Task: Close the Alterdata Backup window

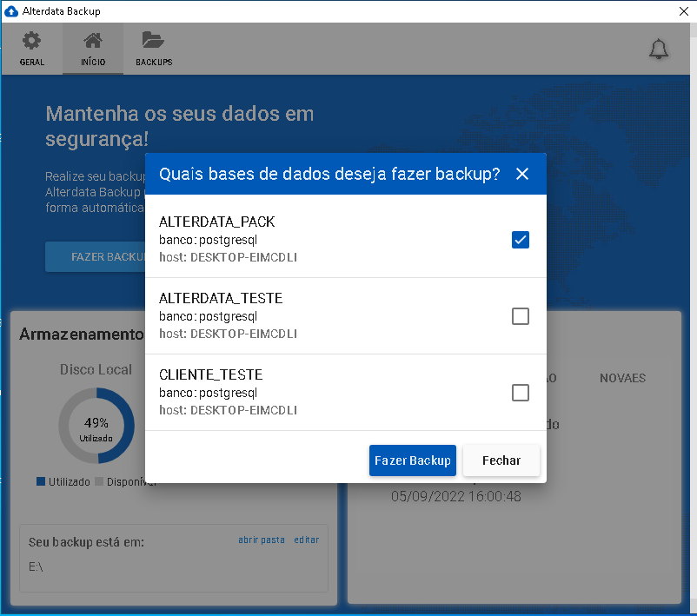Action: [684, 11]
